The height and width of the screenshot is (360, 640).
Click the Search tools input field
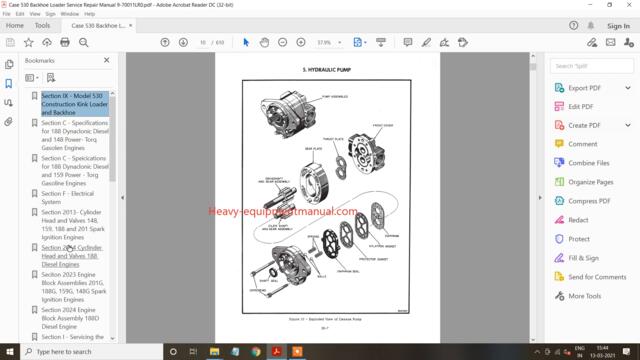coord(592,66)
